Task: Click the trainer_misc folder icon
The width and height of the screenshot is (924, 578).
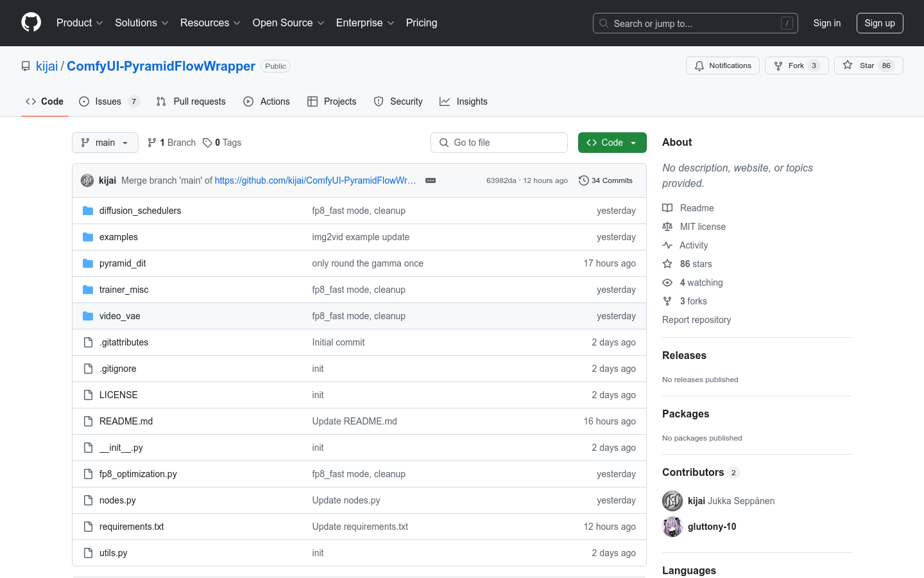Action: pyautogui.click(x=88, y=290)
